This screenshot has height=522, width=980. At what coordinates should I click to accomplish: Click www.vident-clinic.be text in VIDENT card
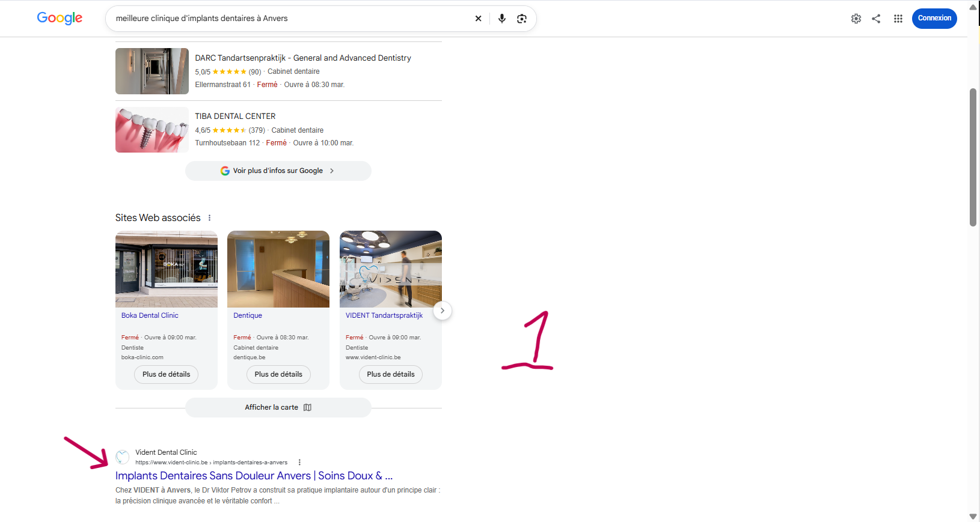tap(373, 357)
